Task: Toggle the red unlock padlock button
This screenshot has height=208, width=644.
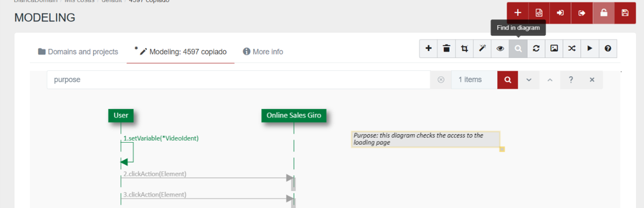Action: click(603, 13)
